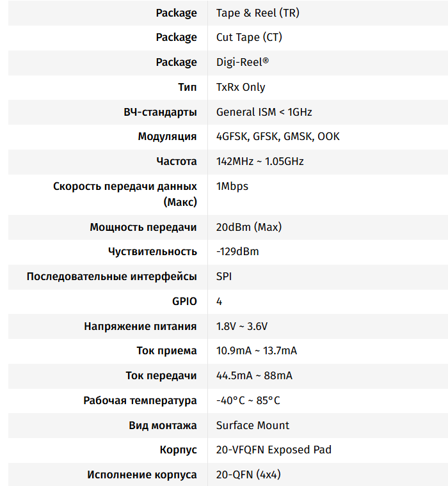Click the Tape & Reel (TR) value
Viewport: 448px width, 486px height.
point(258,13)
